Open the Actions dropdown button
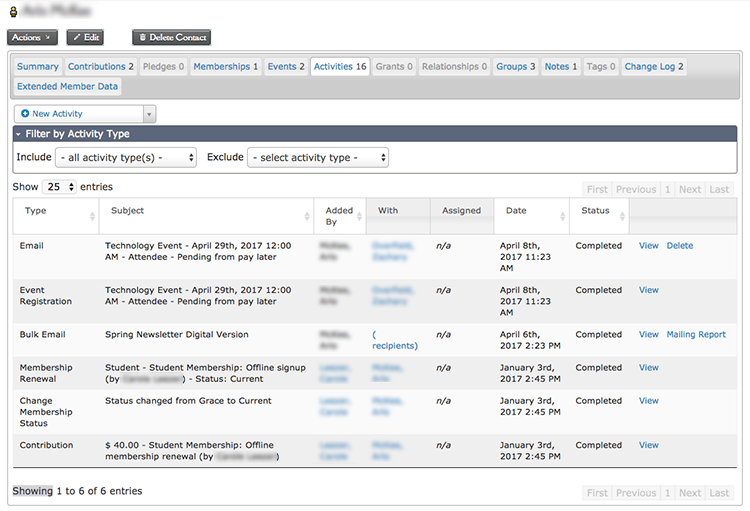 tap(32, 37)
